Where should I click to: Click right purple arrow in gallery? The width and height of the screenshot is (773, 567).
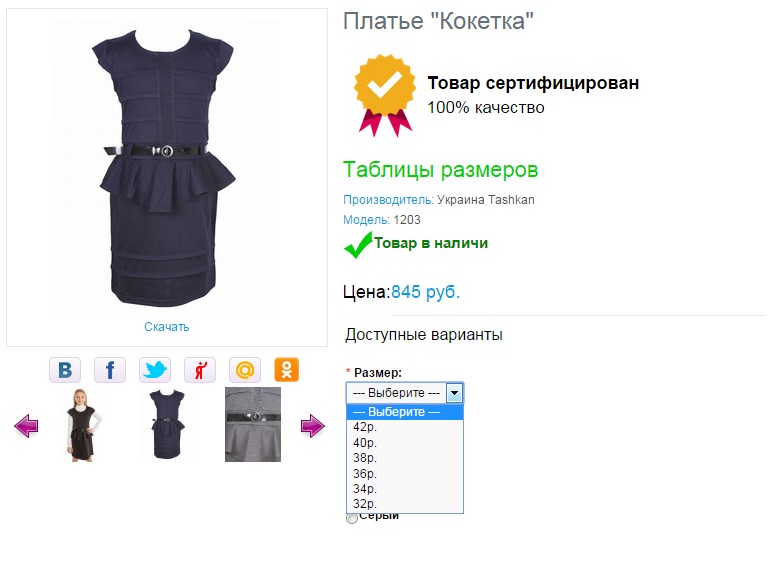point(313,426)
